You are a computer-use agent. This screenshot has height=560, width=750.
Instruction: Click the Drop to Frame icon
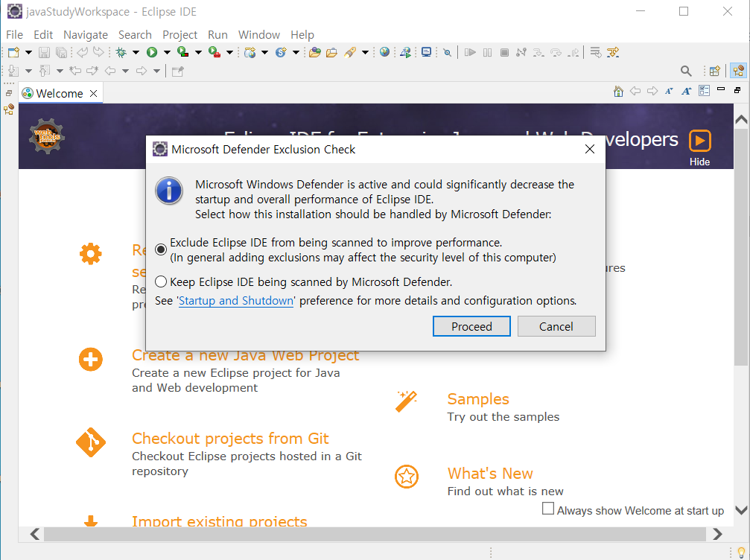pyautogui.click(x=596, y=52)
